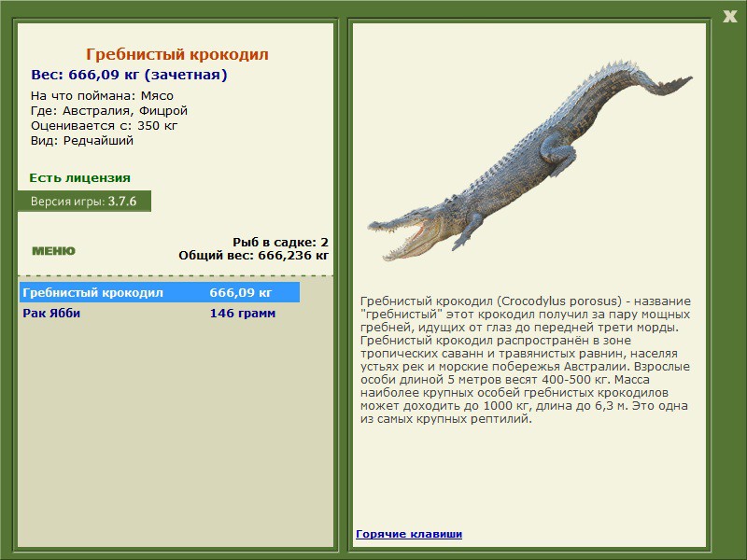Click the Гребнистый крокодил orange title

coord(177,54)
